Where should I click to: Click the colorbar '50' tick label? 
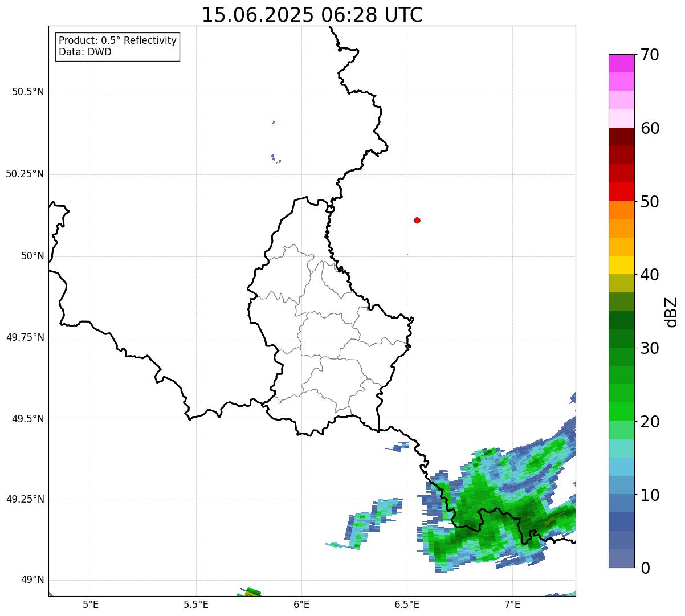click(x=650, y=202)
